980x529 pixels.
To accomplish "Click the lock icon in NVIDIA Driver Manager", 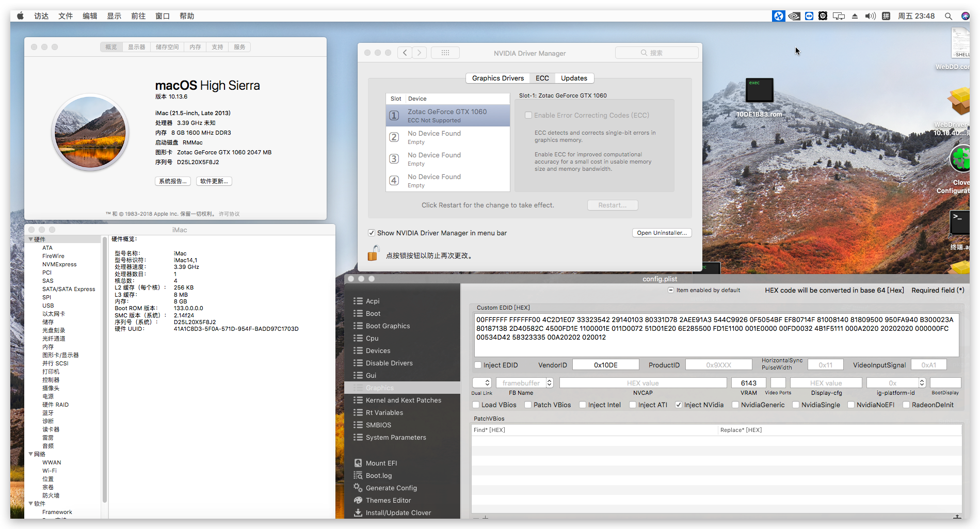I will click(x=373, y=253).
